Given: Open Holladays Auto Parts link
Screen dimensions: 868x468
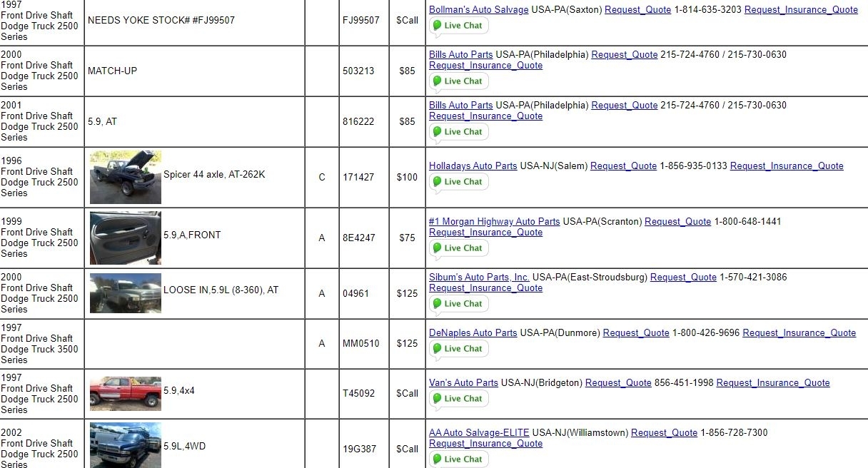Looking at the screenshot, I should pos(473,166).
